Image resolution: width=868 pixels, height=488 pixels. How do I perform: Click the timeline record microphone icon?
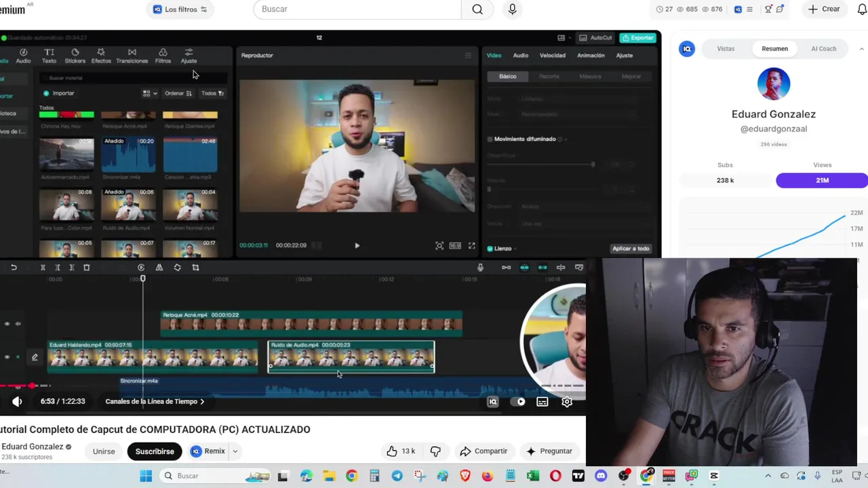pyautogui.click(x=480, y=268)
